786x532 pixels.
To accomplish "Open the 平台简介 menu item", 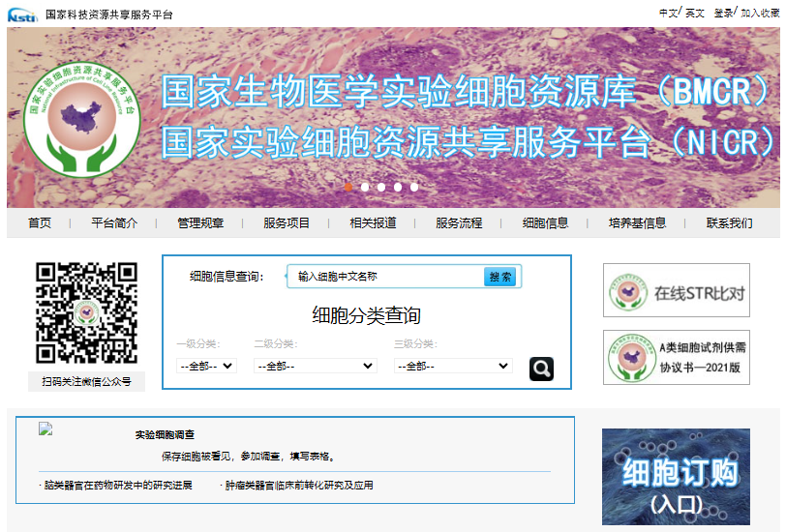I will pyautogui.click(x=114, y=223).
